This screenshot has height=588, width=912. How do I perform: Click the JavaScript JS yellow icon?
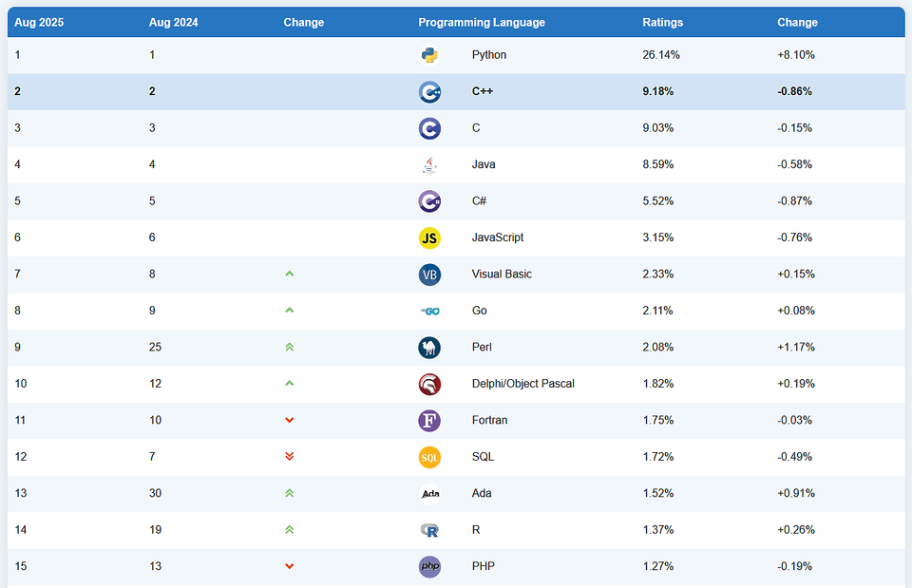click(429, 238)
